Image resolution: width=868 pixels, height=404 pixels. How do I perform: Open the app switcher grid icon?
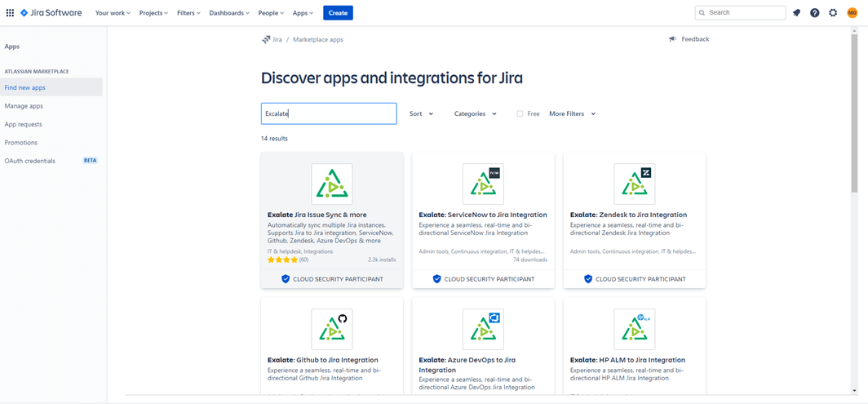point(10,13)
